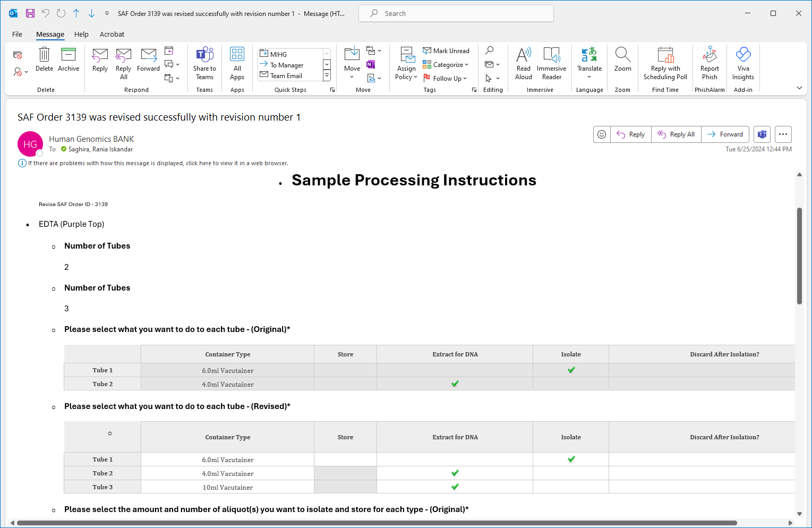Click inside the Search field
Image resolution: width=812 pixels, height=528 pixels.
[456, 13]
